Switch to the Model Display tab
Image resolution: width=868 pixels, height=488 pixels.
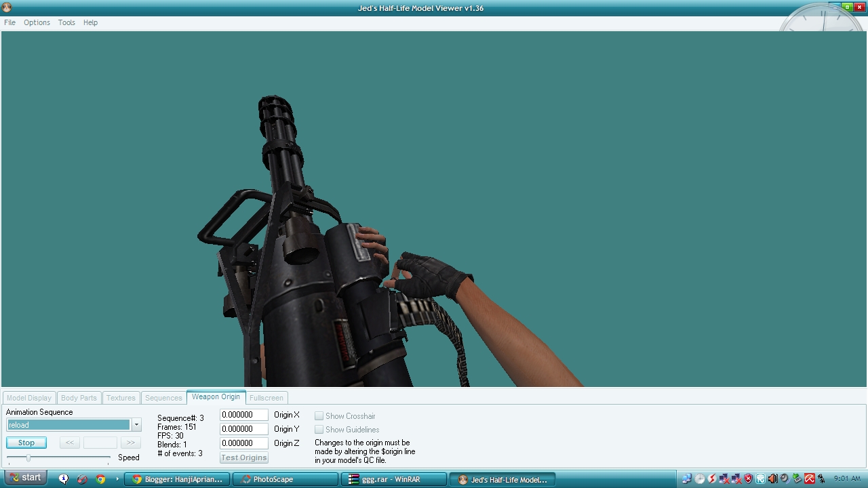pyautogui.click(x=29, y=398)
